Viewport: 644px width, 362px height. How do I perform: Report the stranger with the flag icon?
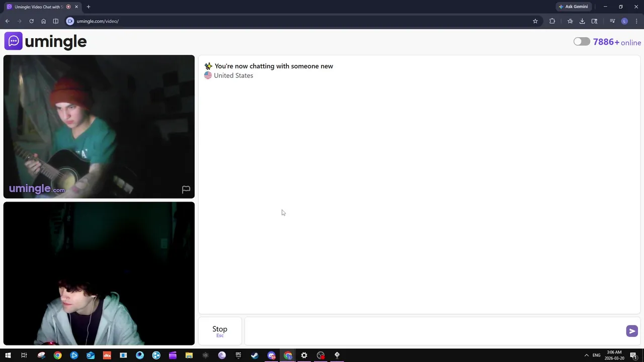(x=186, y=190)
